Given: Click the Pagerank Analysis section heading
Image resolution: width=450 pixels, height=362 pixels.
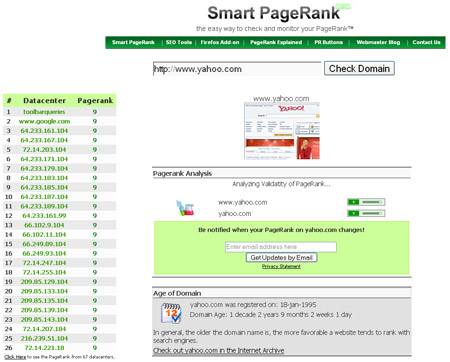Looking at the screenshot, I should [x=182, y=173].
